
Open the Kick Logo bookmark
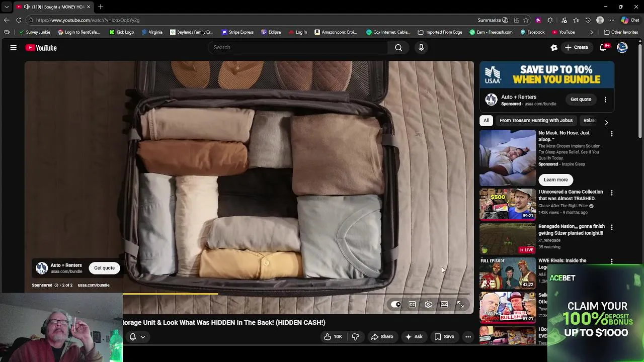121,32
